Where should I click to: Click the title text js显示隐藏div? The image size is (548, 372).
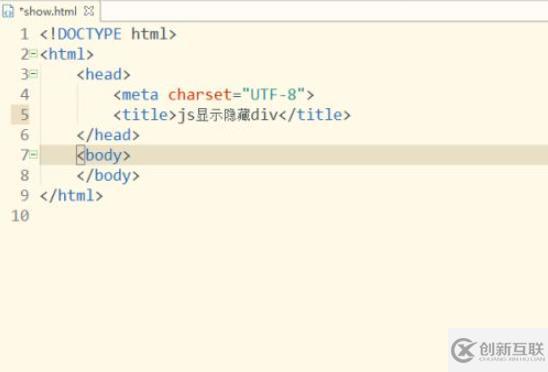(228, 115)
